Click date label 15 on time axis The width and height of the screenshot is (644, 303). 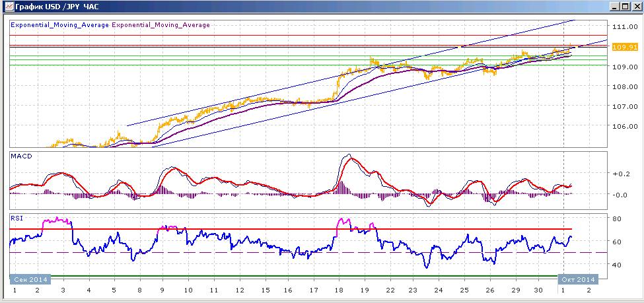[x=265, y=290]
